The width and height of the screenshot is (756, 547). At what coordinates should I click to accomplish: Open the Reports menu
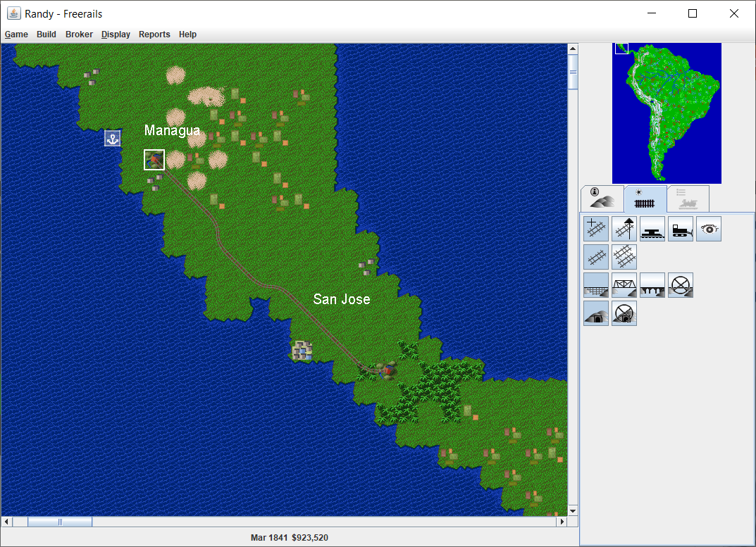(x=154, y=34)
